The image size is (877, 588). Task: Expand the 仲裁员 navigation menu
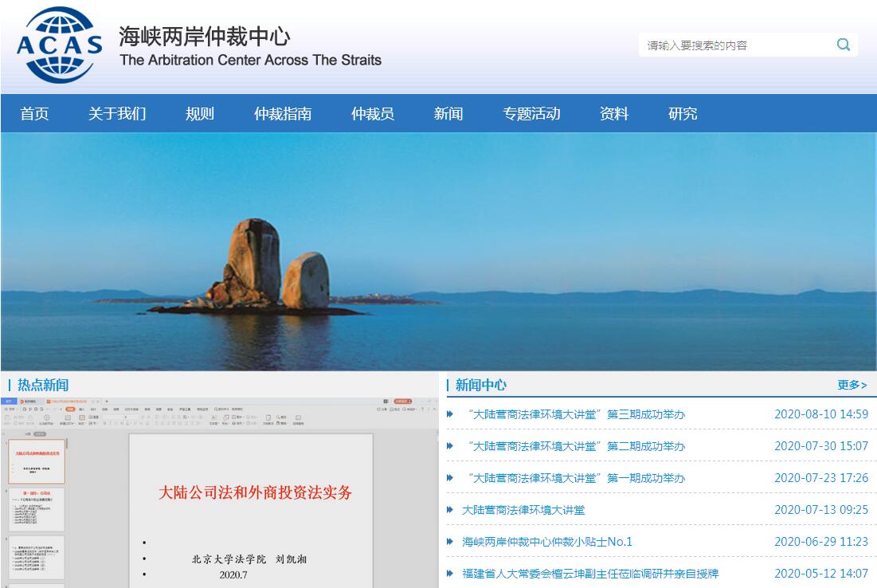tap(373, 114)
